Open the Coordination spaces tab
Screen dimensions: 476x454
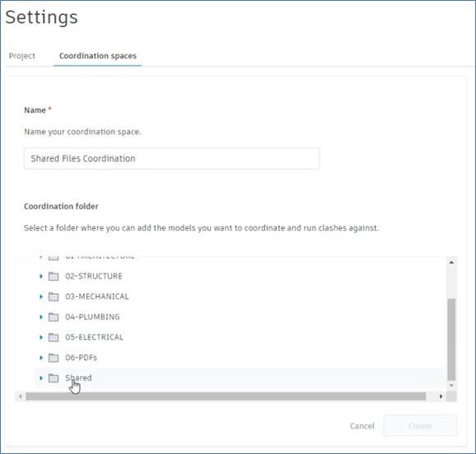pyautogui.click(x=98, y=56)
